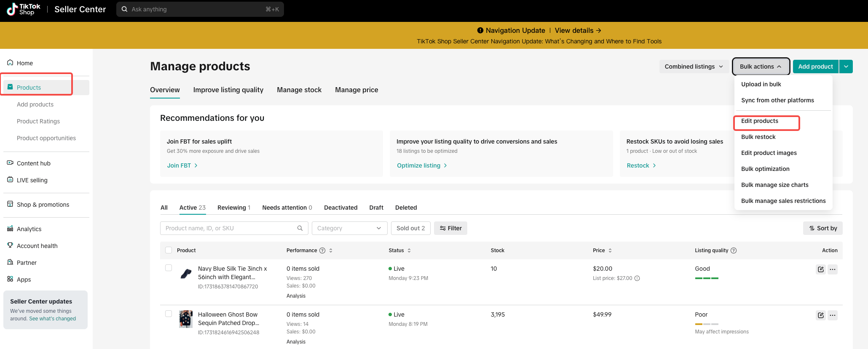Check the Navy Blue Silk Tie row
868x349 pixels.
pyautogui.click(x=169, y=268)
